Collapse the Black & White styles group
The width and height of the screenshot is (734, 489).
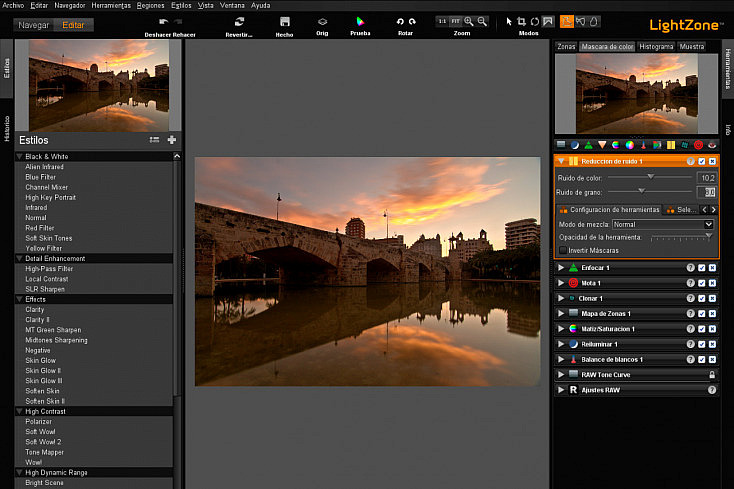[20, 156]
